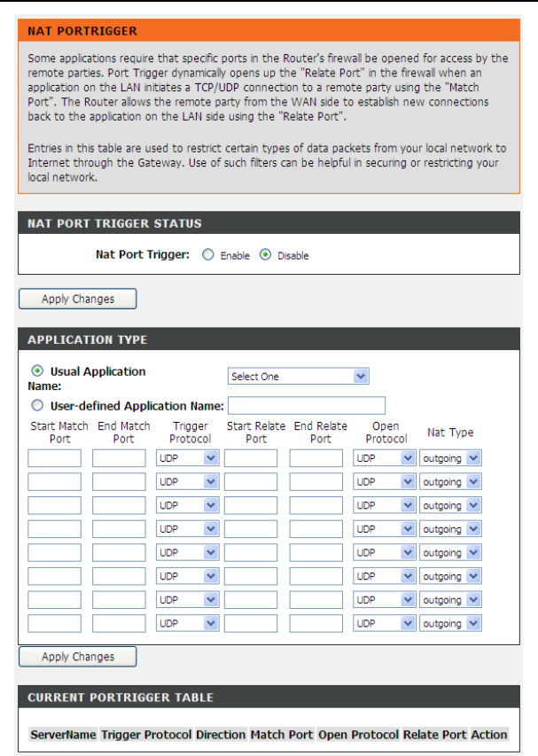Screen dimensions: 538x756
Task: Click the Action column header
Action: [x=489, y=735]
